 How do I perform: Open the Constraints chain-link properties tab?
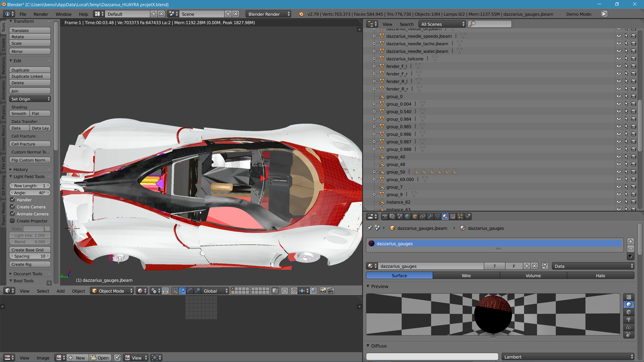click(x=422, y=217)
